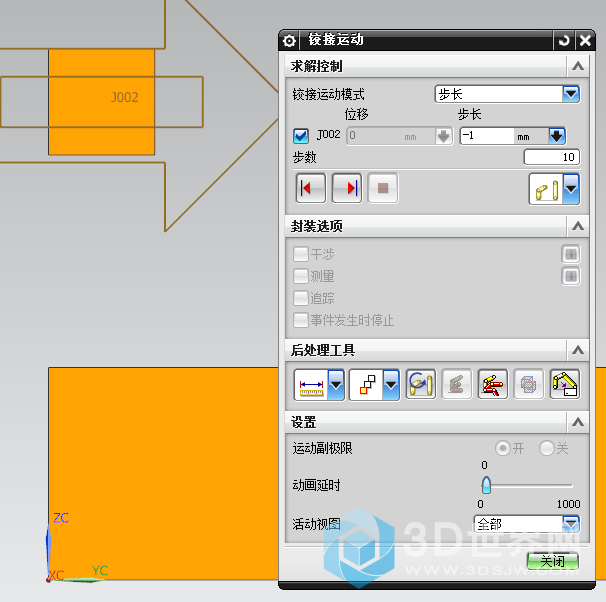Image resolution: width=606 pixels, height=602 pixels.
Task: Toggle the 追踪 checkbox
Action: pyautogui.click(x=301, y=298)
